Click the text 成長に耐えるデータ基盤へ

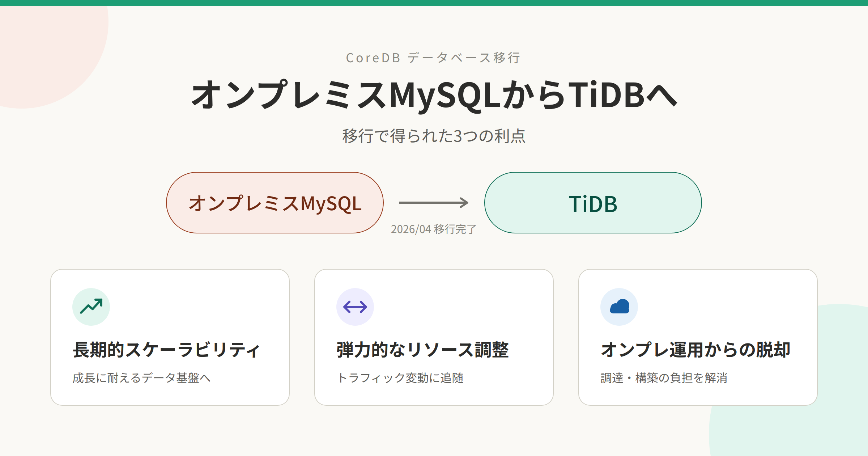pyautogui.click(x=141, y=378)
